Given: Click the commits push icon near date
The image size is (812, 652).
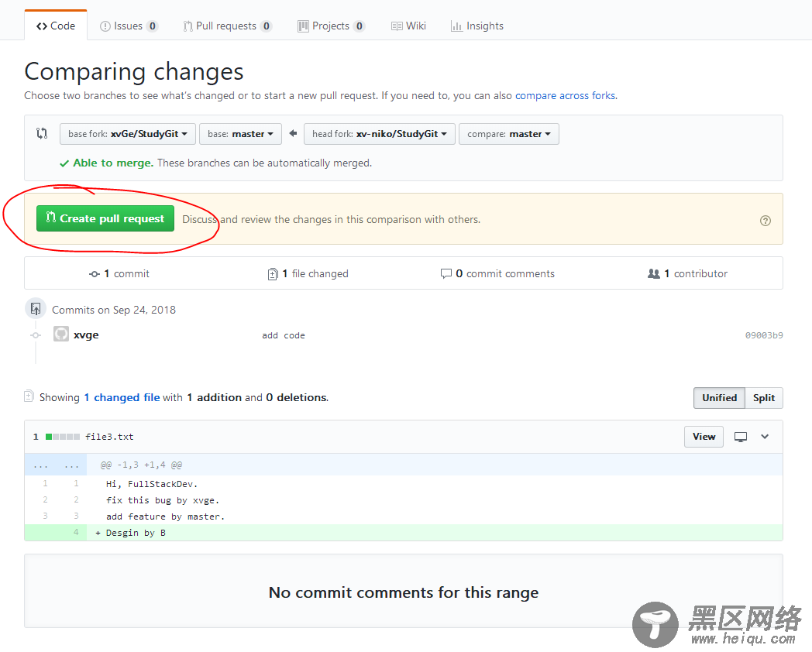Looking at the screenshot, I should (x=36, y=309).
